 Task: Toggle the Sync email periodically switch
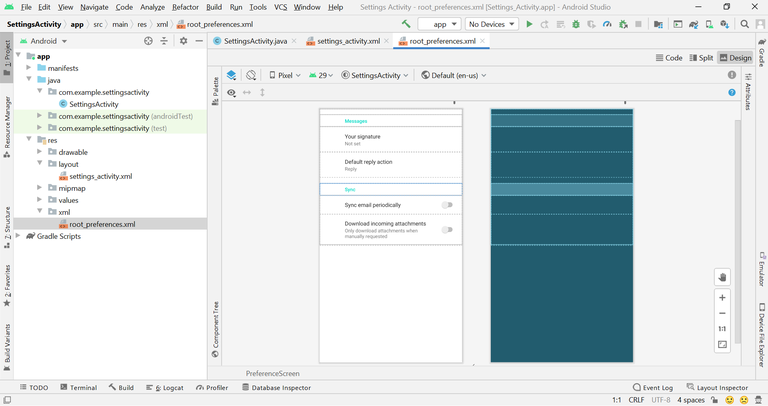pyautogui.click(x=447, y=205)
